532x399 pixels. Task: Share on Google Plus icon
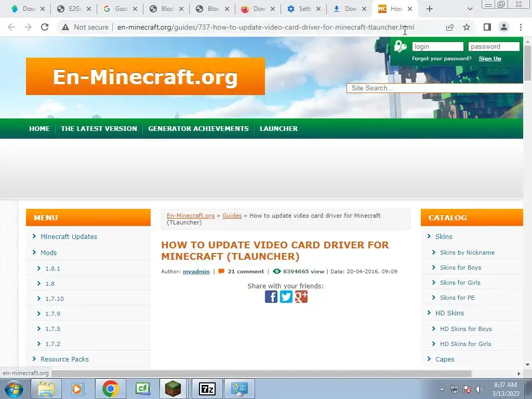coord(301,297)
